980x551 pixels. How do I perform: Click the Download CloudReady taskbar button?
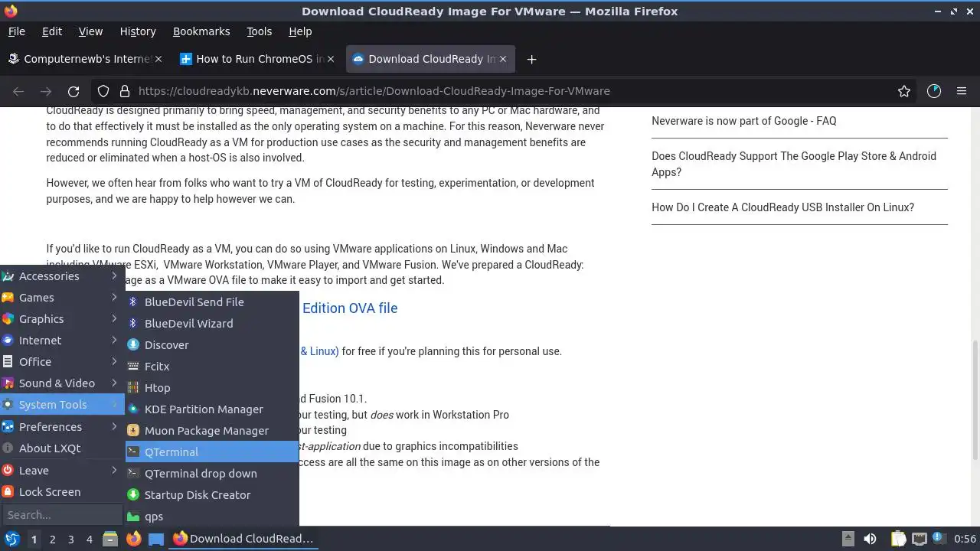243,539
